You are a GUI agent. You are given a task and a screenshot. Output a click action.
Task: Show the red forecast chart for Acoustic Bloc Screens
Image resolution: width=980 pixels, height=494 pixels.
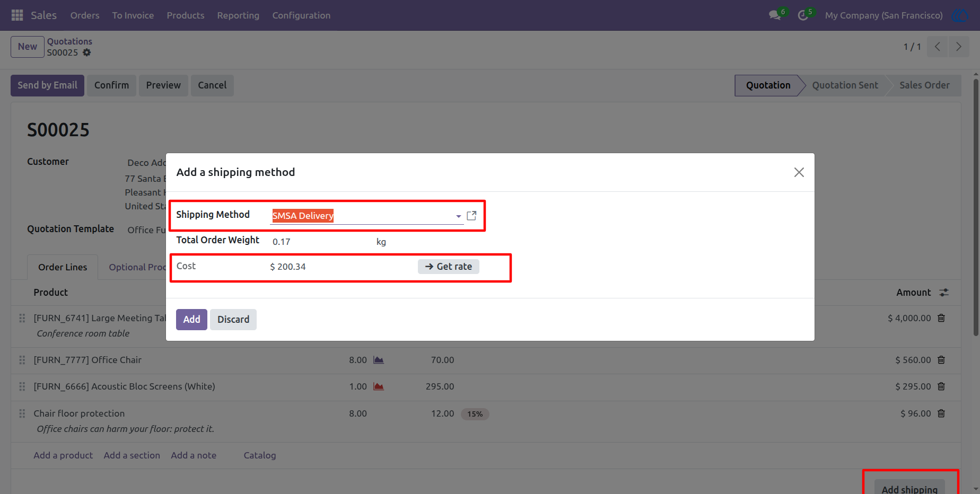[379, 386]
